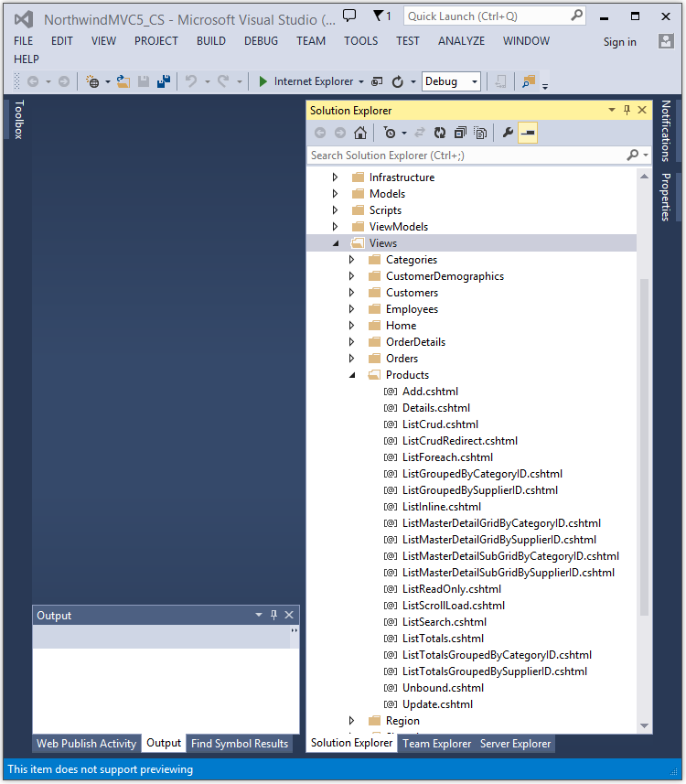Click the Home icon in Solution Explorer
686x784 pixels.
tap(360, 133)
